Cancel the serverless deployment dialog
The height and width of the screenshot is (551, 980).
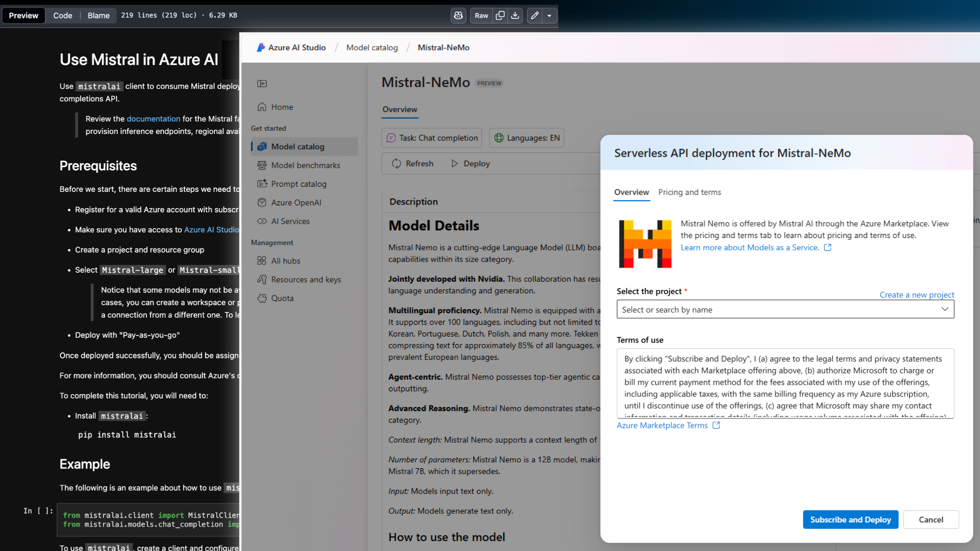931,519
